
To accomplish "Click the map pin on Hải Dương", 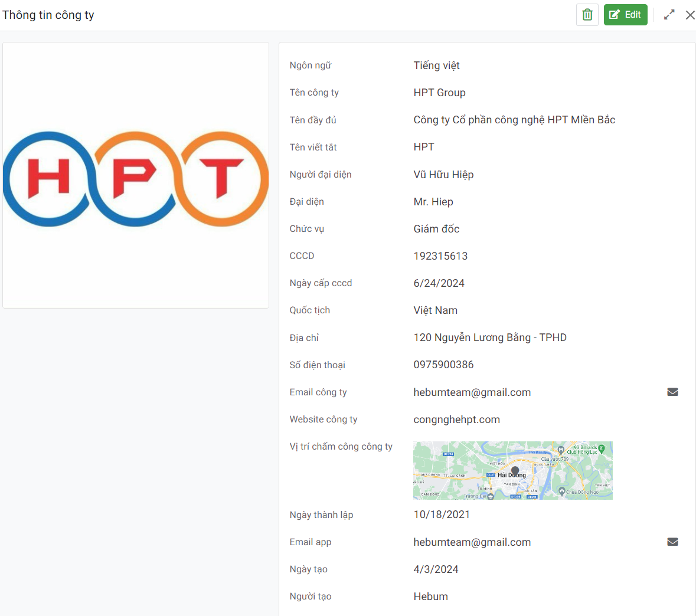I will pyautogui.click(x=515, y=471).
